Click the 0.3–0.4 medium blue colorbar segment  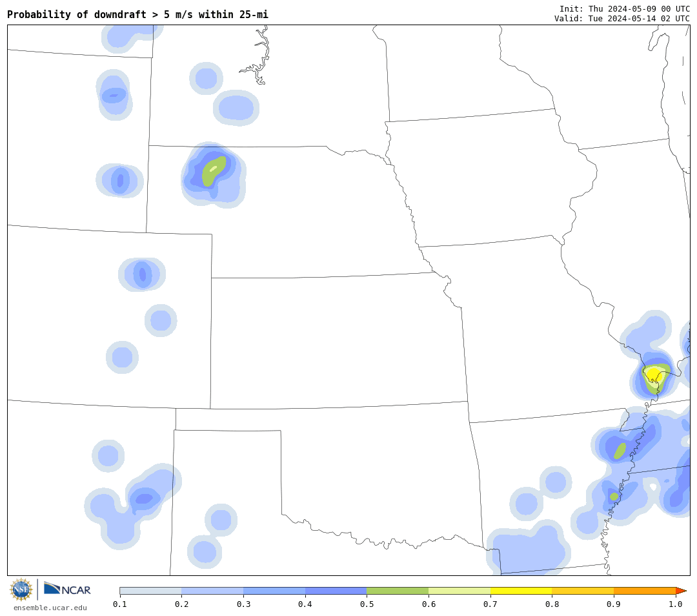click(274, 591)
